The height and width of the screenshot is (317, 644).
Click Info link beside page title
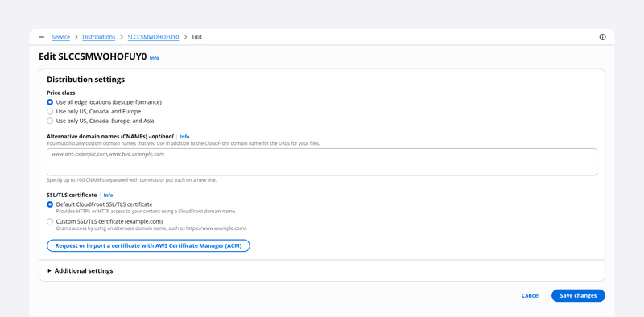pos(154,58)
